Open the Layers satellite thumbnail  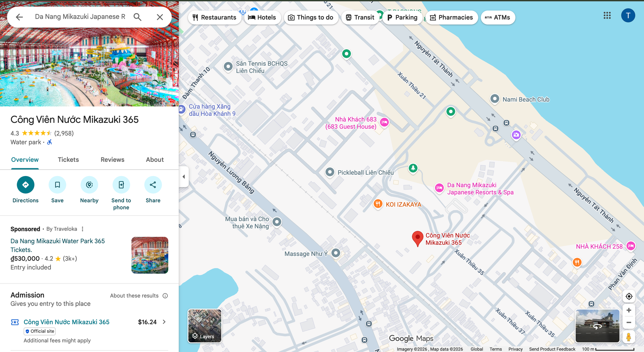tap(205, 326)
